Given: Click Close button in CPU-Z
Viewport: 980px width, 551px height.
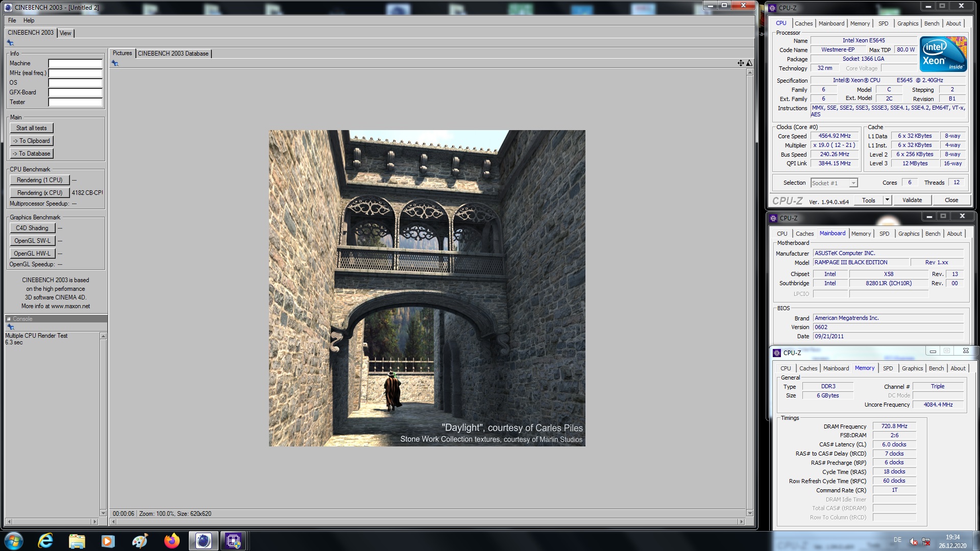Looking at the screenshot, I should 951,200.
